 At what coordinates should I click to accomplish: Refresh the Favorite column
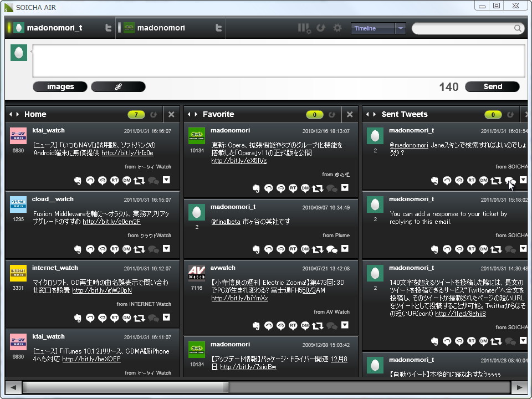click(332, 115)
